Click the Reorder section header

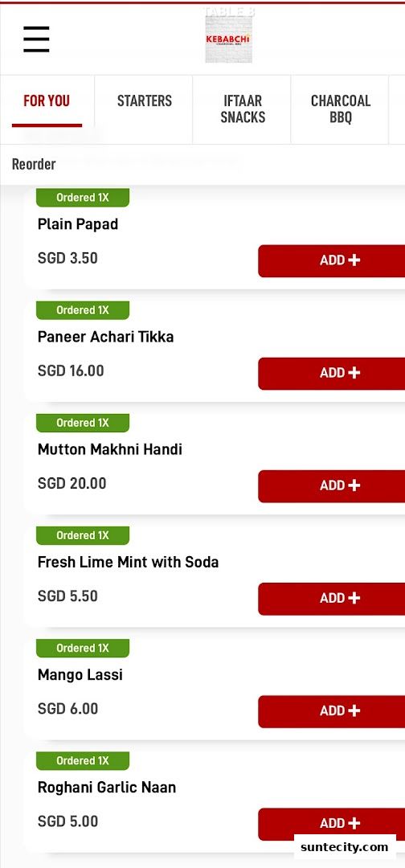[34, 165]
